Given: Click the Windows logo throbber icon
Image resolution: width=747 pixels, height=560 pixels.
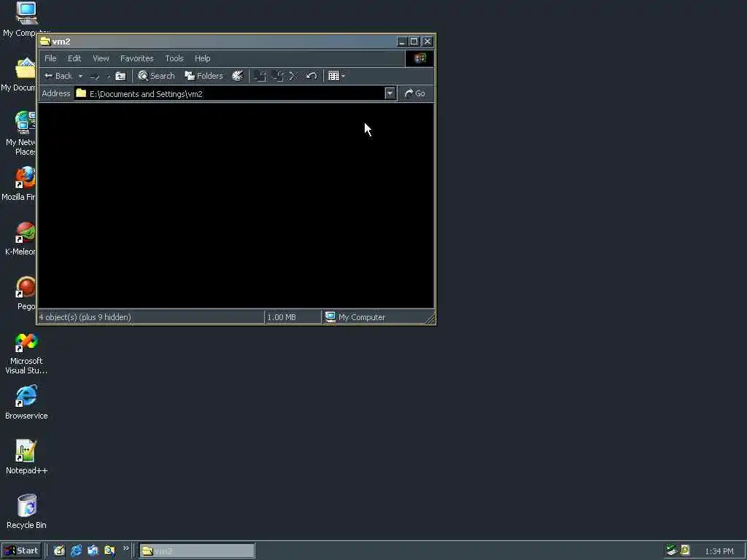Looking at the screenshot, I should (x=419, y=58).
